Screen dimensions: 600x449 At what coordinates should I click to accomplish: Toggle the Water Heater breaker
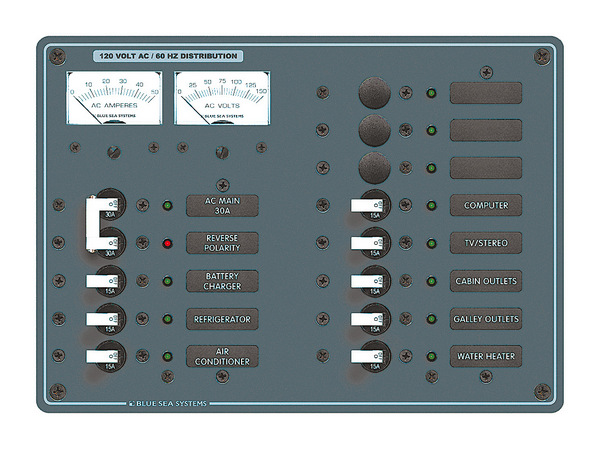[x=367, y=356]
